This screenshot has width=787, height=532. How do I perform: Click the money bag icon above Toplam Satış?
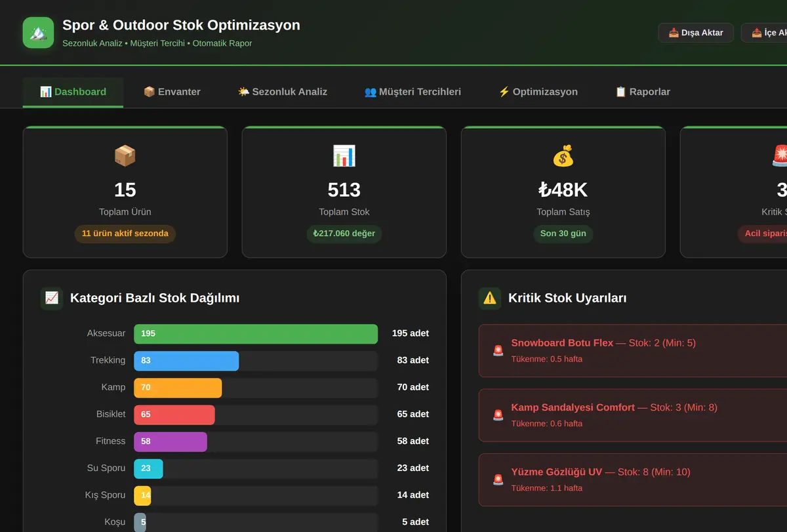pyautogui.click(x=563, y=156)
